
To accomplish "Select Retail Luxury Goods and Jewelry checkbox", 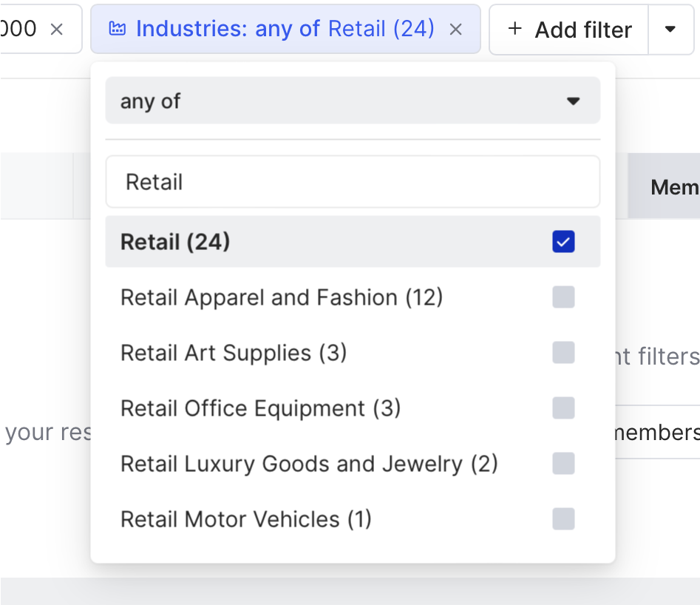I will 563,464.
